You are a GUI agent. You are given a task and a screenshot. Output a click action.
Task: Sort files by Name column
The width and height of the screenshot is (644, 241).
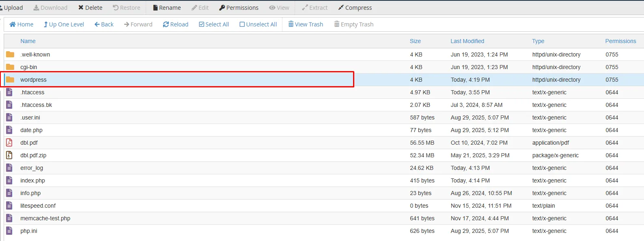point(28,41)
